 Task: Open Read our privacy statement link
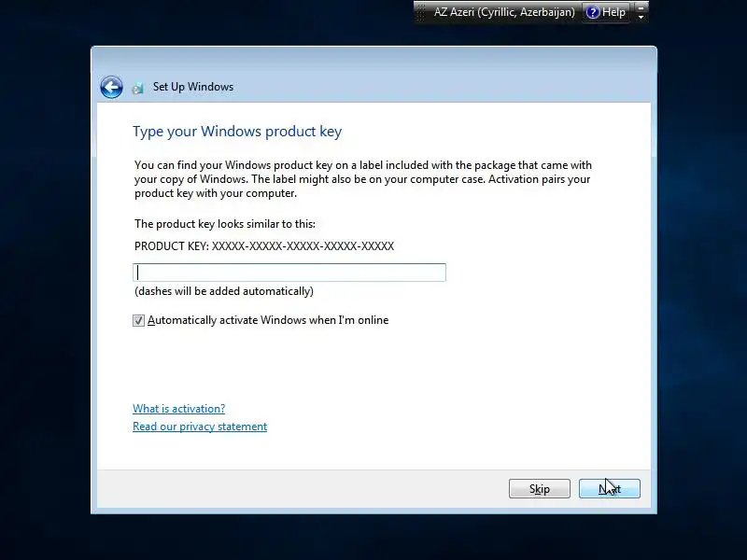tap(200, 427)
